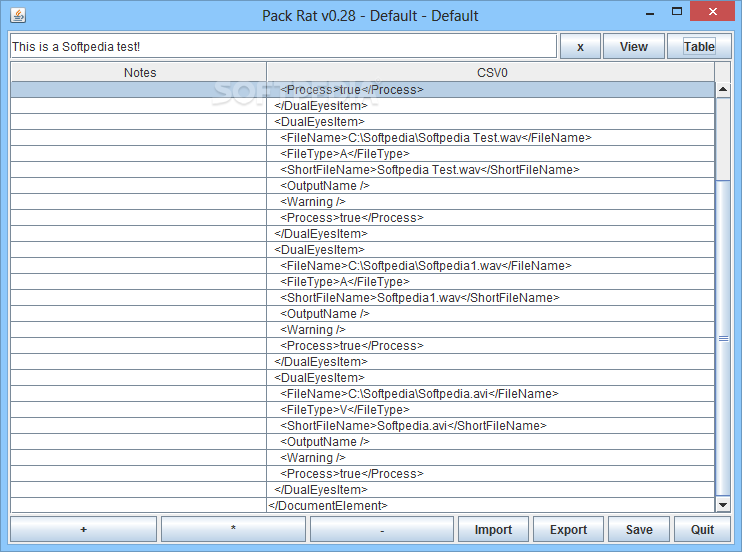Save the current data

(639, 529)
